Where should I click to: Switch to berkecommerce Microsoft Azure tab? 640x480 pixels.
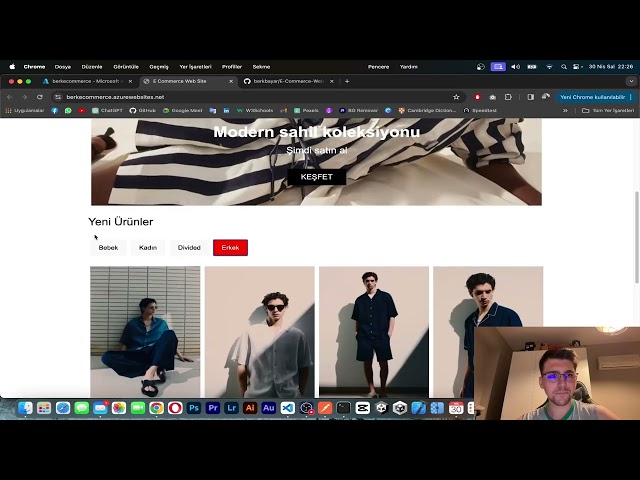point(87,81)
